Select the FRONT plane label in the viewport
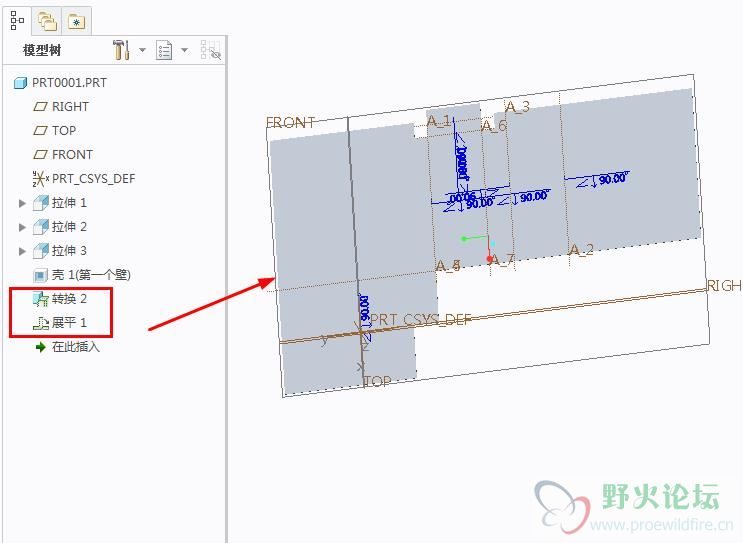 [290, 123]
